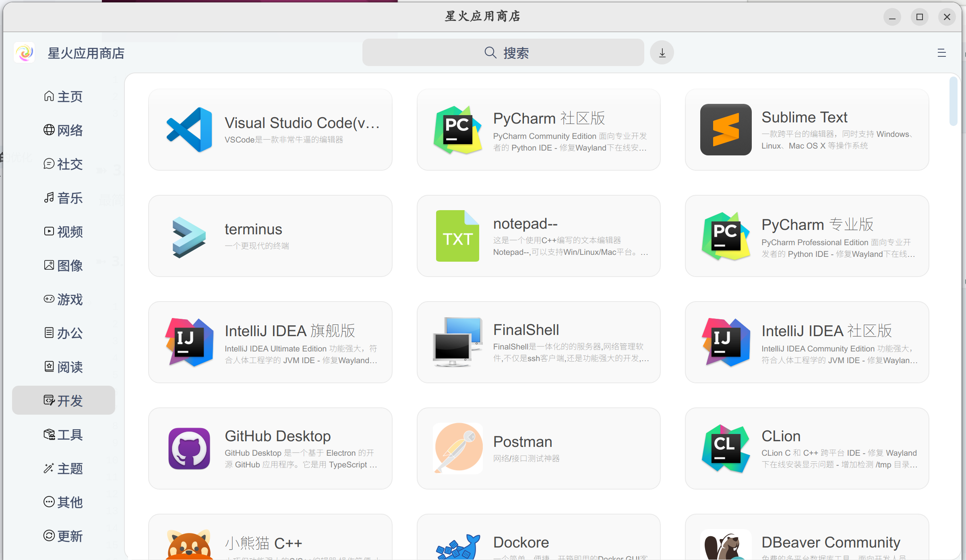The width and height of the screenshot is (966, 560).
Task: Open the 更新 updates page
Action: coord(63,536)
